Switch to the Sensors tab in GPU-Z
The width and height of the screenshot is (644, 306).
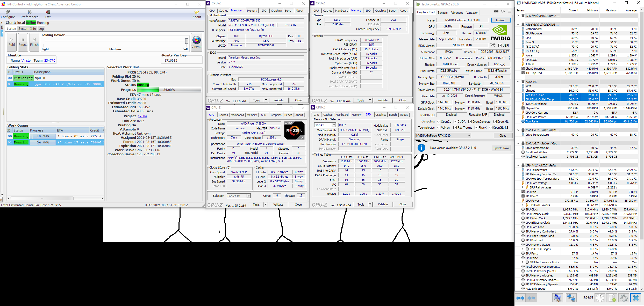point(442,12)
